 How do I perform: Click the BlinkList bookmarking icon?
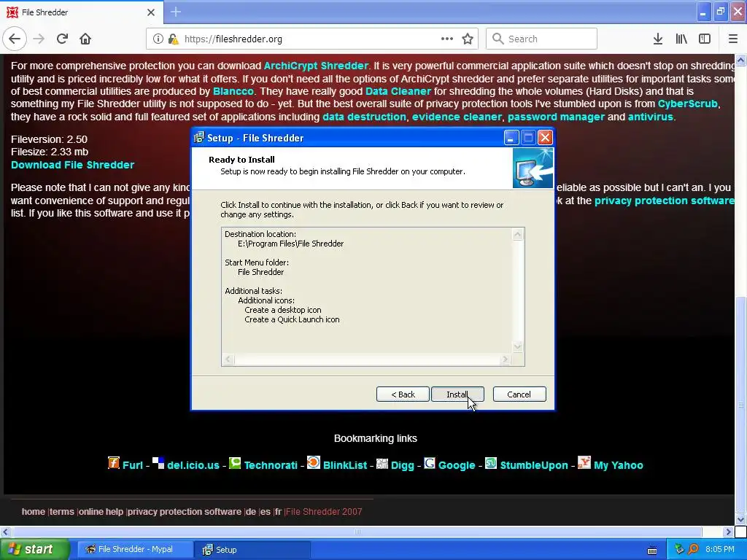314,462
